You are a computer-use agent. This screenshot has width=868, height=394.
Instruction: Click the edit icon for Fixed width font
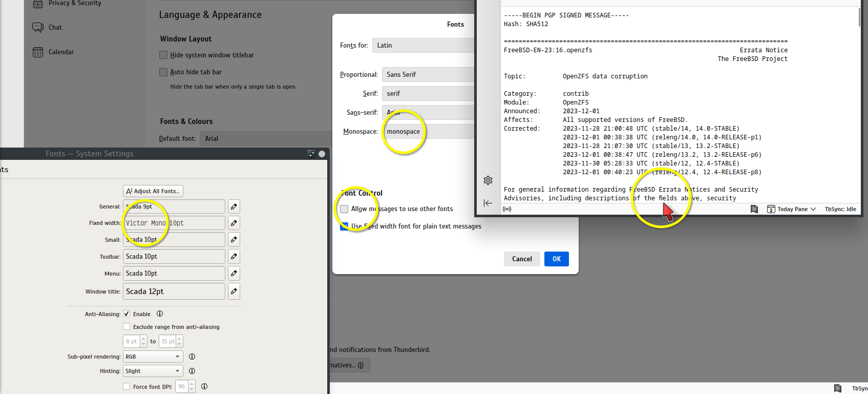click(x=234, y=223)
